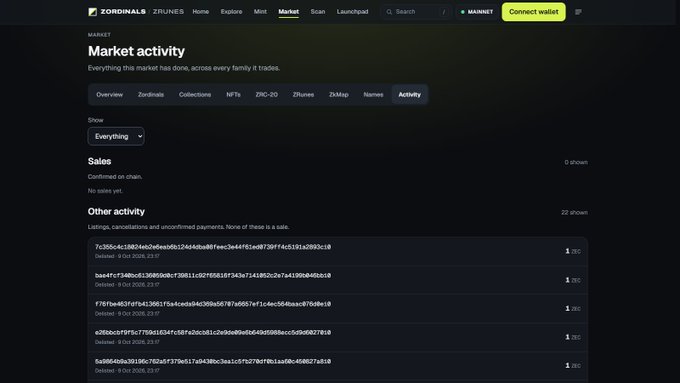Click the '0 shown' counter text
Viewport: 680px width, 383px height.
pos(576,162)
